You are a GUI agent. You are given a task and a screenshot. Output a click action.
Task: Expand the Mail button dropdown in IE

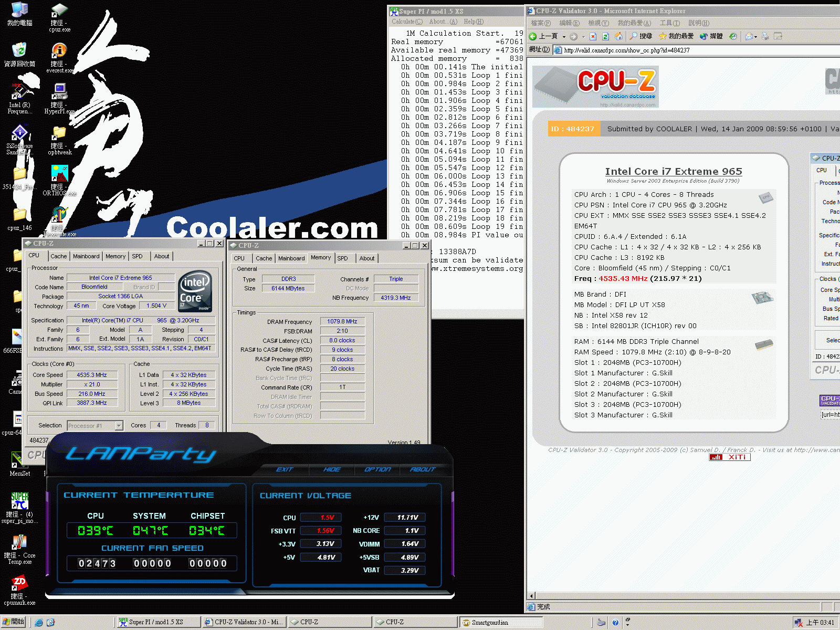755,37
